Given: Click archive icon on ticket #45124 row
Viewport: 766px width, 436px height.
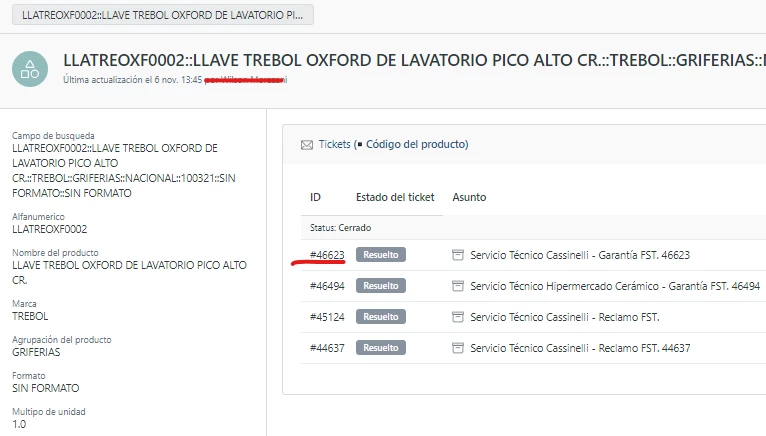Looking at the screenshot, I should (458, 317).
